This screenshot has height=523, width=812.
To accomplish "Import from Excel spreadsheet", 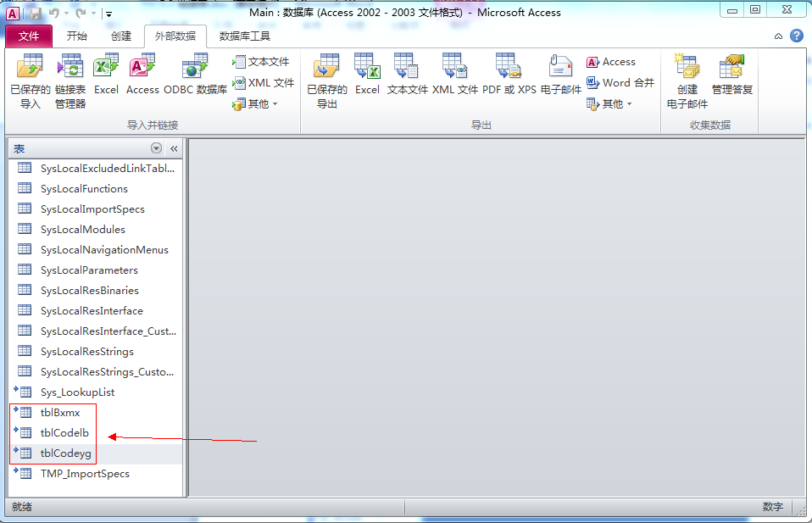I will (x=106, y=75).
